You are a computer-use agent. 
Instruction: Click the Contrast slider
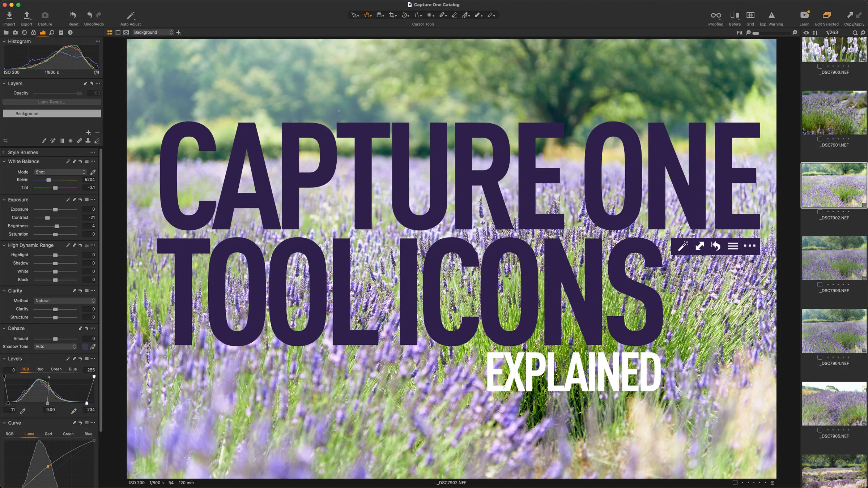pos(55,218)
